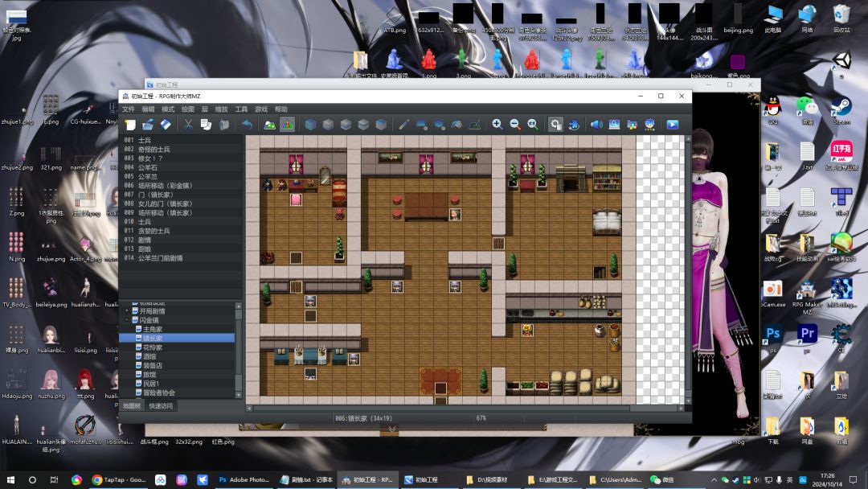The height and width of the screenshot is (489, 868).
Task: Open the Windows Start menu
Action: pyautogui.click(x=10, y=479)
